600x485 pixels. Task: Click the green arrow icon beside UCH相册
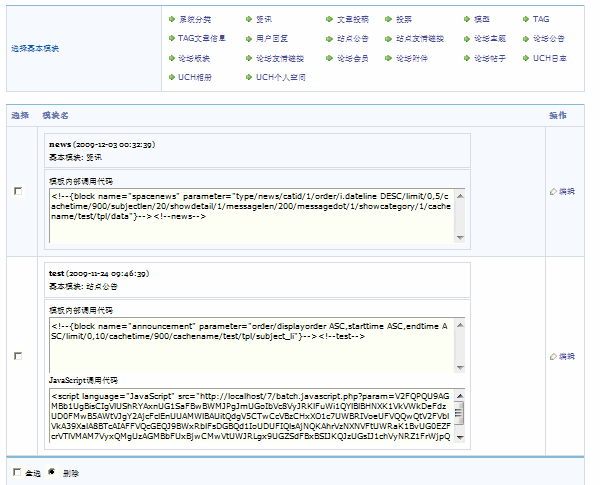pyautogui.click(x=172, y=77)
